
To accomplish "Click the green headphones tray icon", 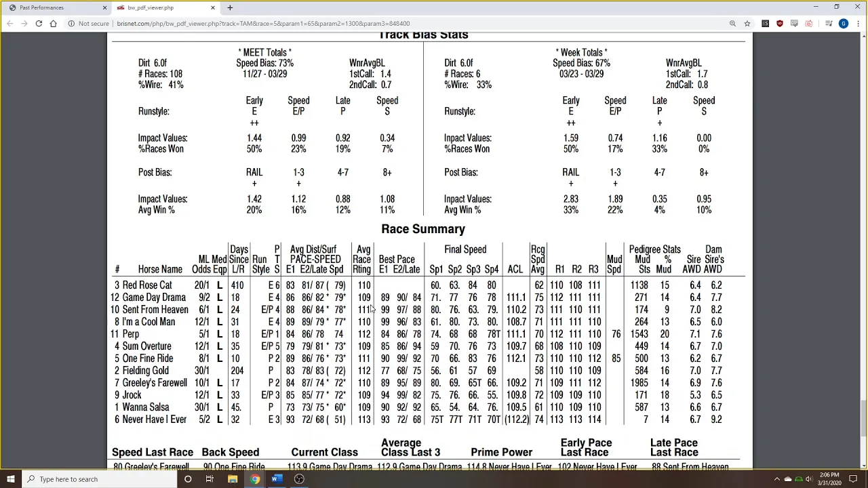I will coord(799,479).
